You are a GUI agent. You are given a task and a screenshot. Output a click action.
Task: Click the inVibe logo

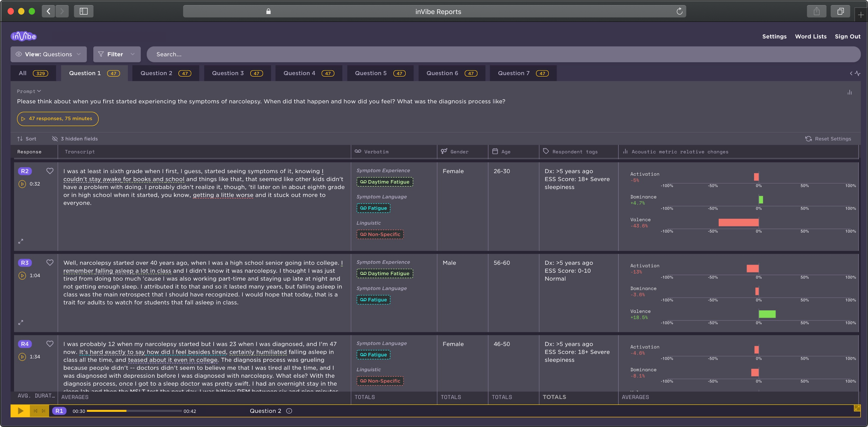coord(24,36)
